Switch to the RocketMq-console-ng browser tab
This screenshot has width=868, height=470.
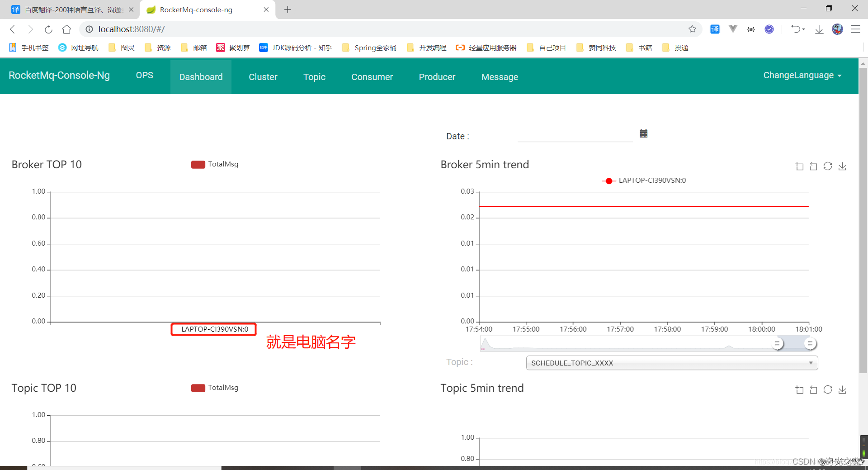pyautogui.click(x=208, y=9)
